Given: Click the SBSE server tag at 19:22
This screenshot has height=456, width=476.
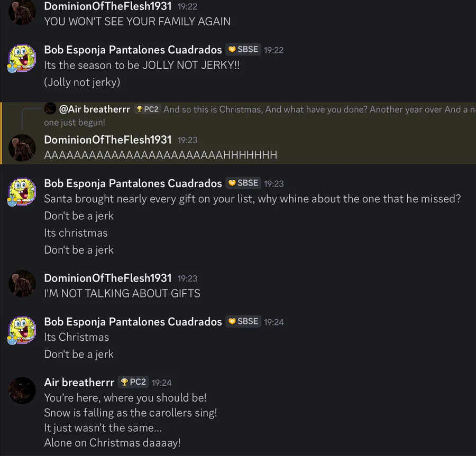Looking at the screenshot, I should click(x=243, y=50).
